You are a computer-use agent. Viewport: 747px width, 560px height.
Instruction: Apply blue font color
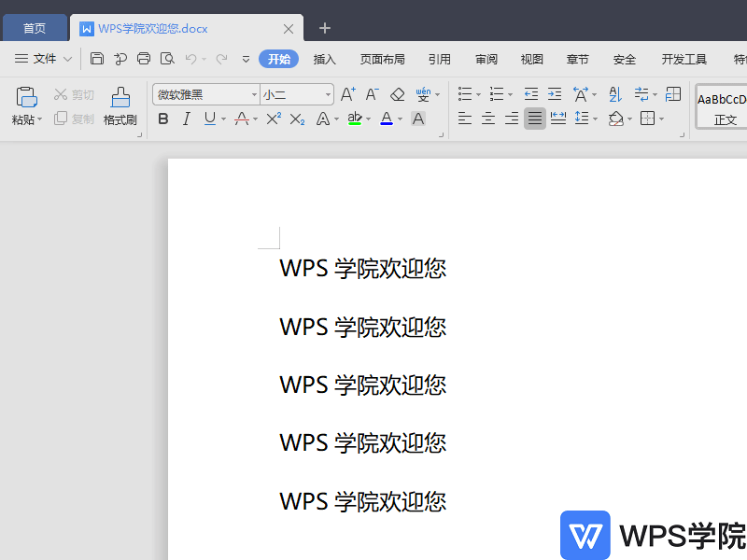[x=387, y=119]
